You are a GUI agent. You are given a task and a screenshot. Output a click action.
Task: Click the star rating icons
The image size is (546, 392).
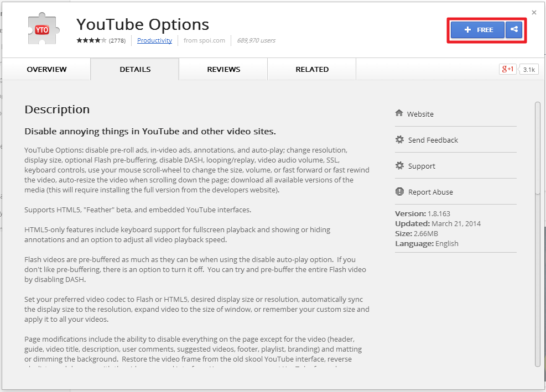coord(92,40)
